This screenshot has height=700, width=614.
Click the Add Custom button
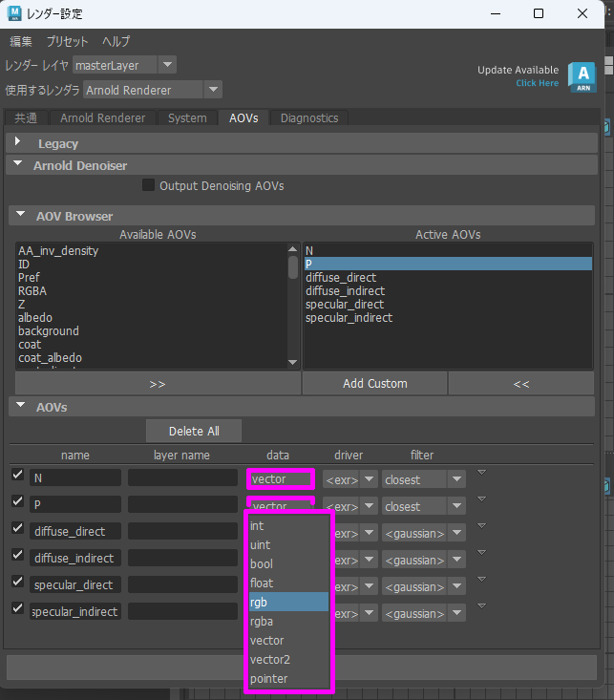click(x=375, y=384)
